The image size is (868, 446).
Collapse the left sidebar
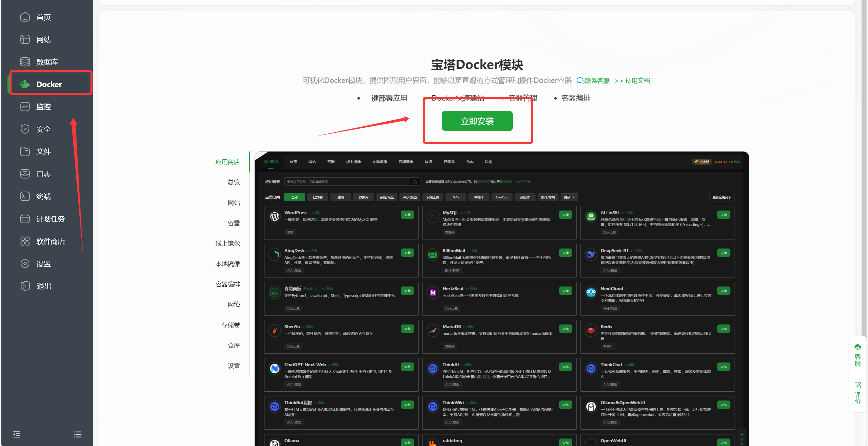[x=16, y=434]
